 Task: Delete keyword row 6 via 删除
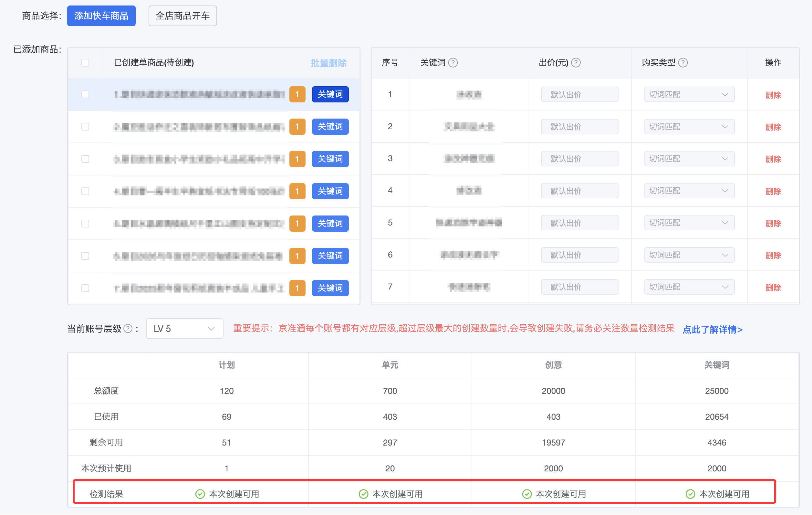pos(773,255)
